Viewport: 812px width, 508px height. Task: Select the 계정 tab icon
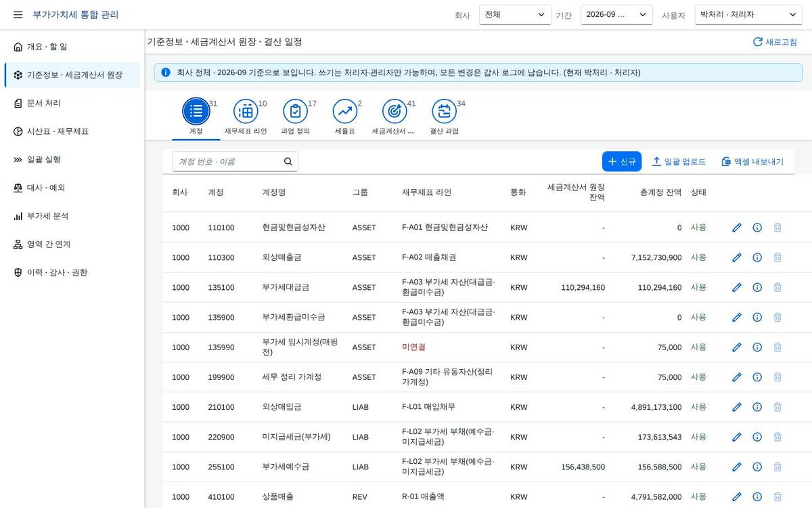coord(196,111)
